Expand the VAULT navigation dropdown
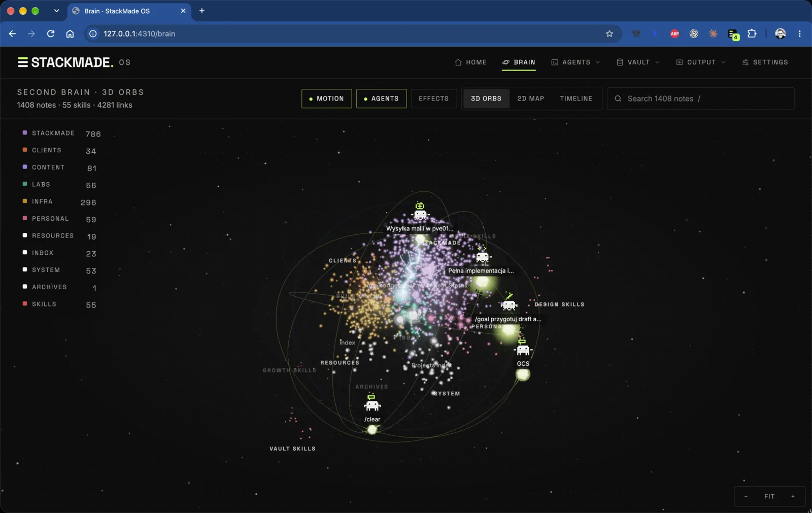The height and width of the screenshot is (513, 812). pyautogui.click(x=638, y=62)
